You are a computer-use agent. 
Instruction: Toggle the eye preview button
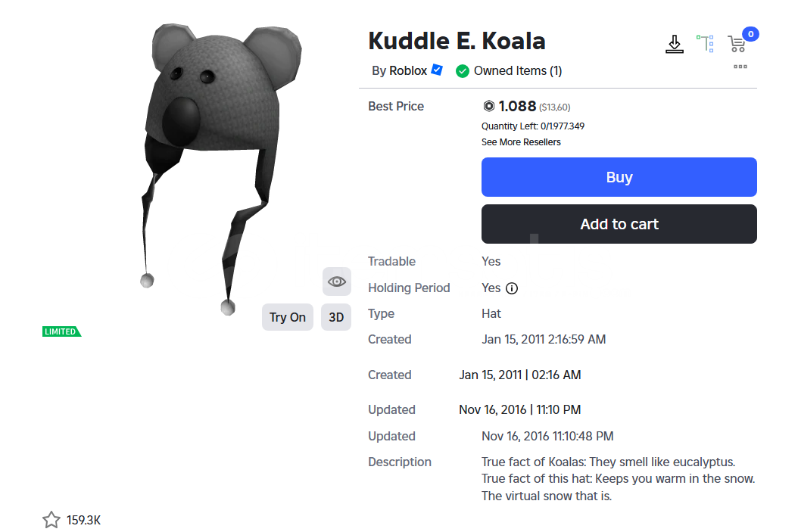click(336, 282)
